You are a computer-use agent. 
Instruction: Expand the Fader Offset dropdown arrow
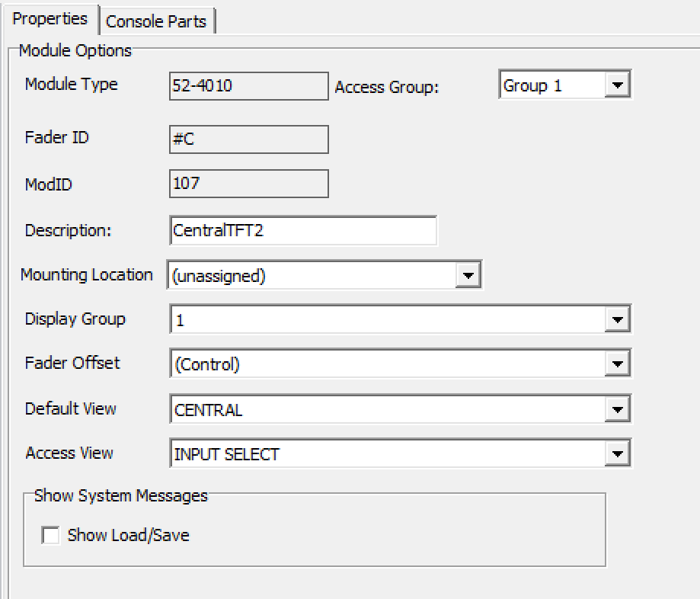pyautogui.click(x=617, y=364)
